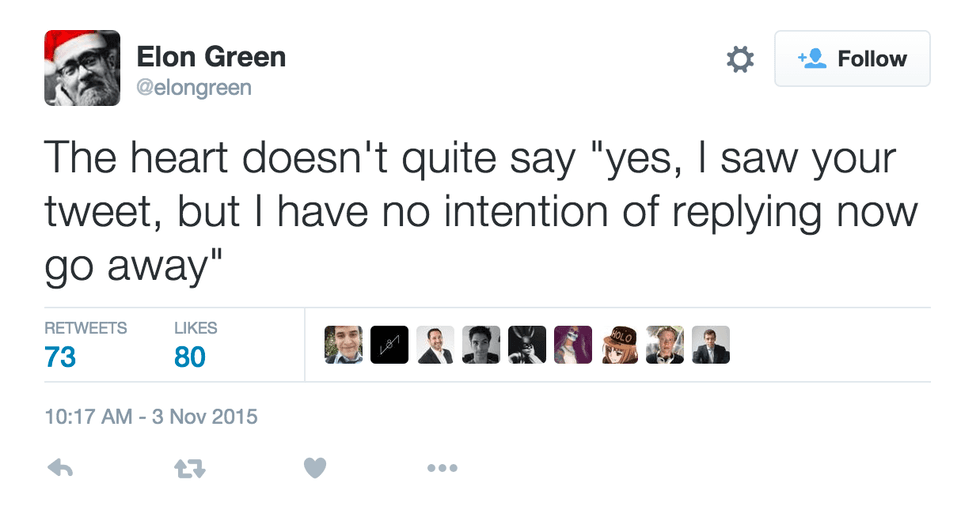This screenshot has width=980, height=506.
Task: Open Elon Green's profile picture
Action: 82,68
